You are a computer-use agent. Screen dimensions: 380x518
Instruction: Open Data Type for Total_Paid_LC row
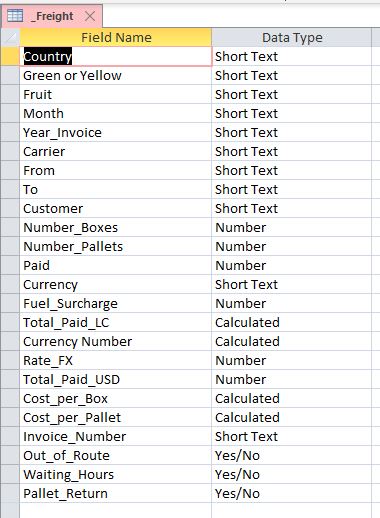click(292, 322)
